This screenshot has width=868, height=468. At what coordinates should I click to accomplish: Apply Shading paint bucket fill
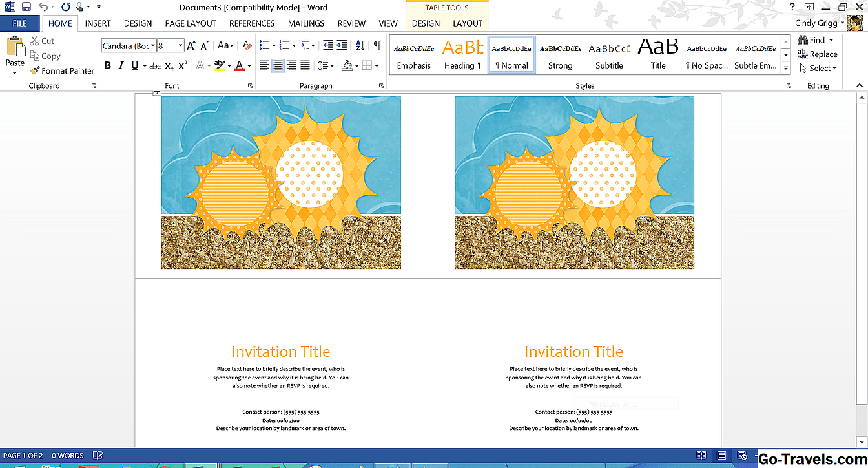[347, 65]
